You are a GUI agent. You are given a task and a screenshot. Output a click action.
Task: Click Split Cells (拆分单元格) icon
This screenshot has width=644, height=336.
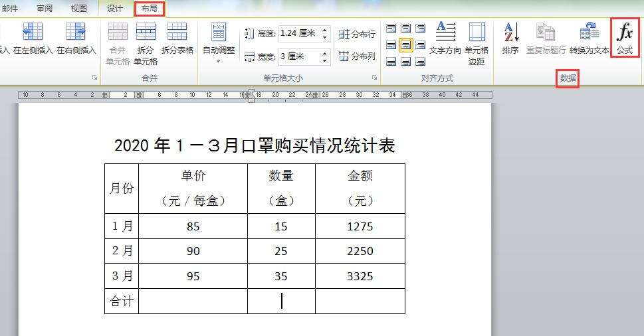[146, 32]
